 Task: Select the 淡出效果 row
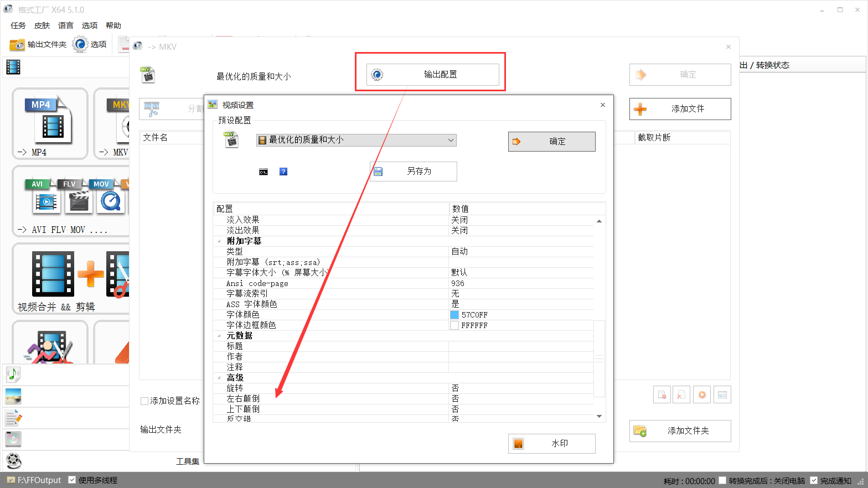[404, 231]
